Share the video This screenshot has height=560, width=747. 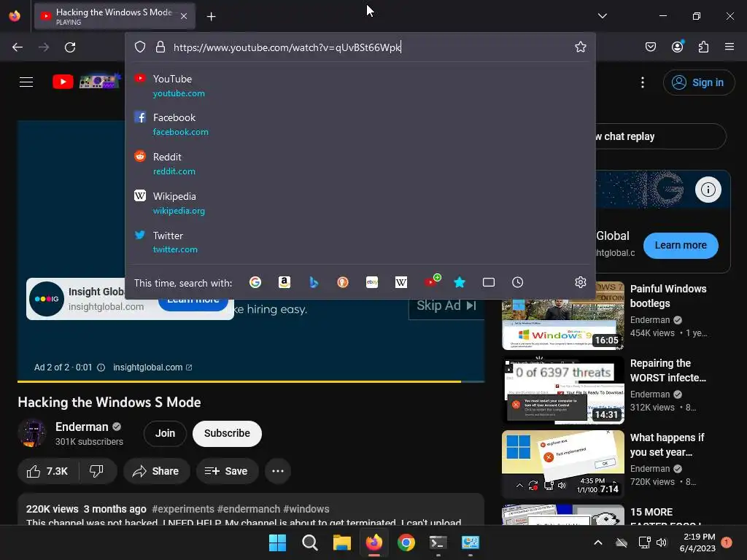pyautogui.click(x=155, y=471)
